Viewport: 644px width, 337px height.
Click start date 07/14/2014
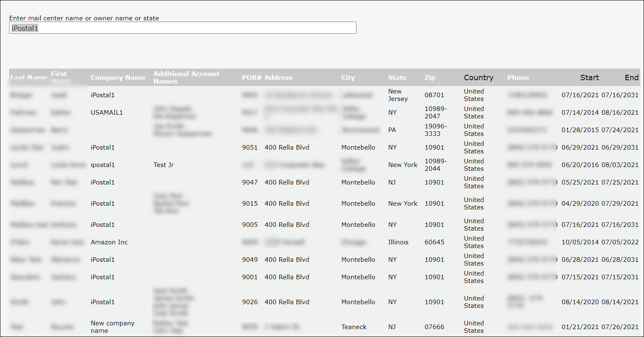point(580,113)
